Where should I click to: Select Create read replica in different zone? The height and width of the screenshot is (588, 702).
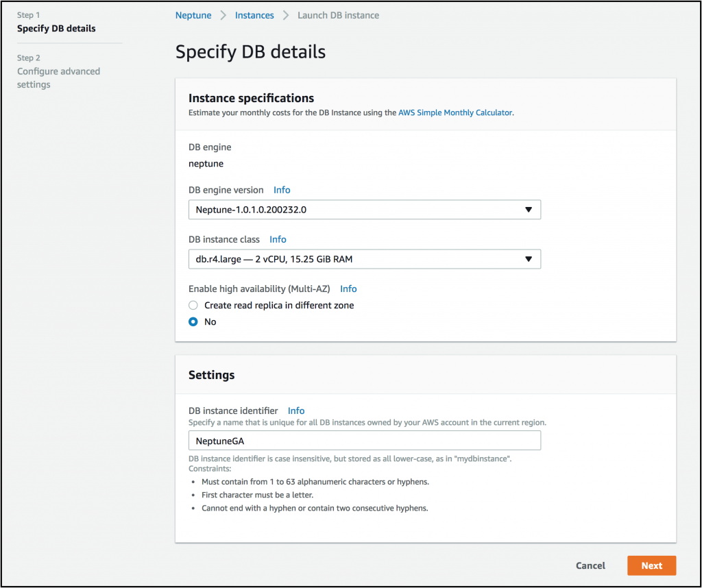(193, 306)
